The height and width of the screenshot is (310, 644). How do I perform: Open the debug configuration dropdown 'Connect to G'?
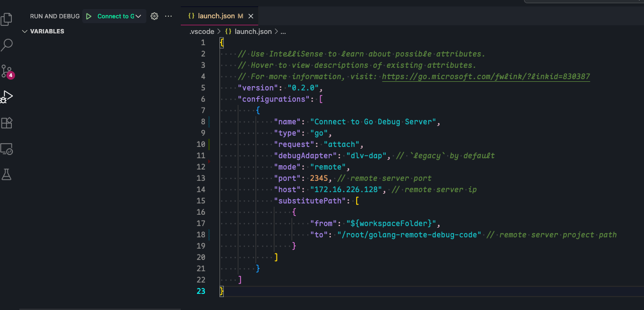click(119, 17)
